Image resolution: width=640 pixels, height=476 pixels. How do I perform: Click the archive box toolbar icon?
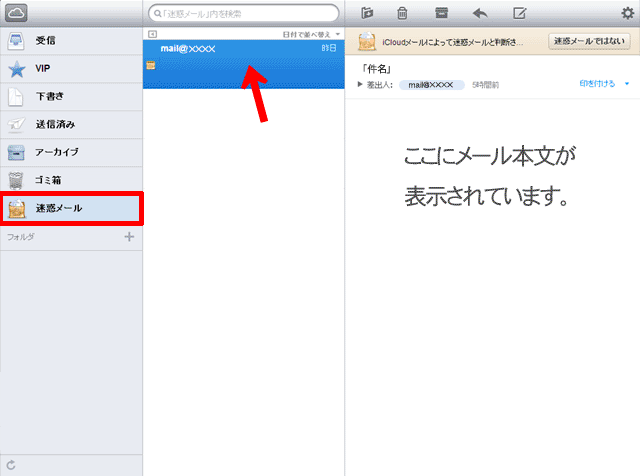[441, 13]
